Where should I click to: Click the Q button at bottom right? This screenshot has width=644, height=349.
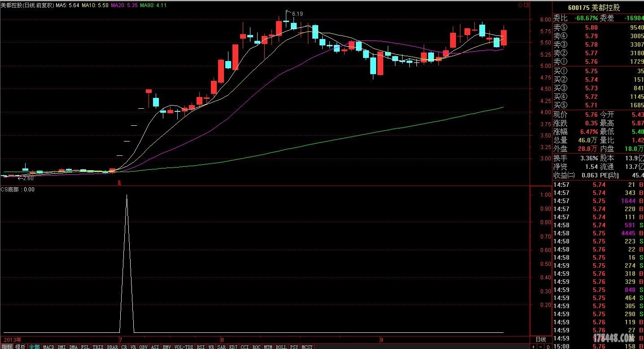point(548,347)
